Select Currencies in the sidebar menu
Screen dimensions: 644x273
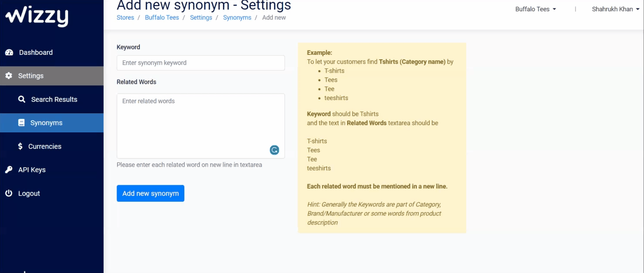44,146
